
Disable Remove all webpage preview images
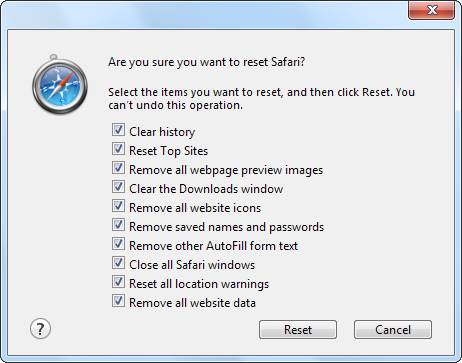click(x=118, y=168)
